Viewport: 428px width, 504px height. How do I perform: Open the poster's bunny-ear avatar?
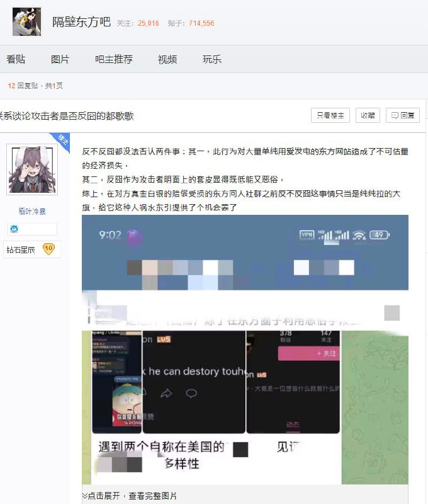click(32, 169)
